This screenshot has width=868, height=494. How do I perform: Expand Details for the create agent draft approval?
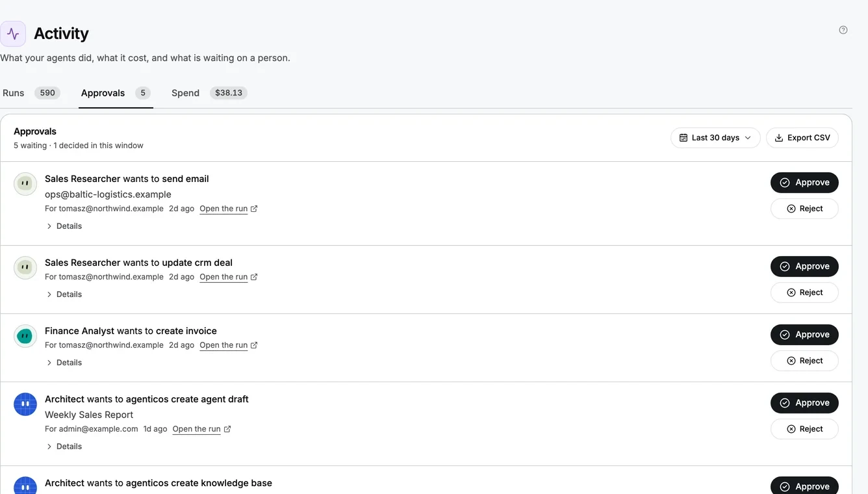(64, 447)
